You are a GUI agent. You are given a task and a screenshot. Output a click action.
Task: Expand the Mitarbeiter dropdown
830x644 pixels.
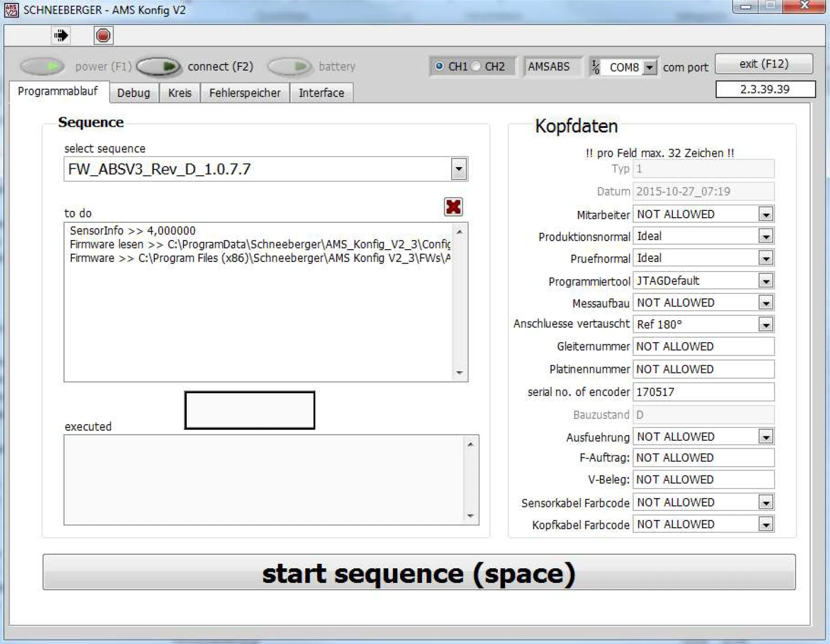765,214
